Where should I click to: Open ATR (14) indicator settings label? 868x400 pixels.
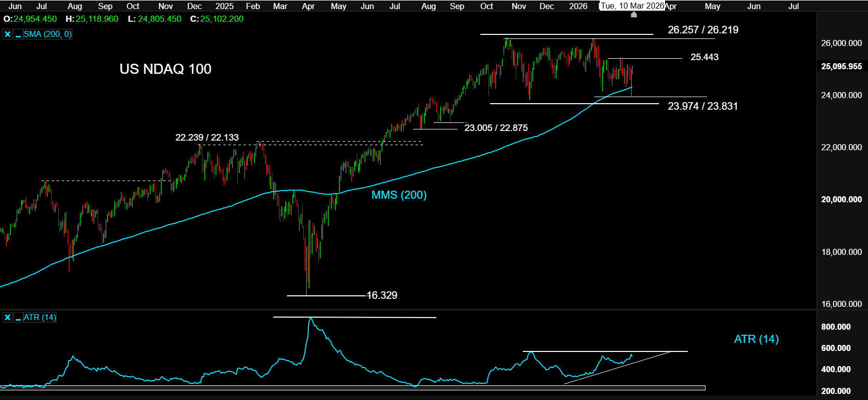tap(40, 318)
